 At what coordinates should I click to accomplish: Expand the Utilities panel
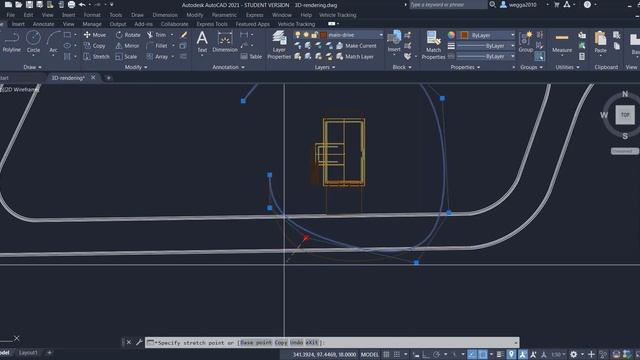tap(567, 67)
